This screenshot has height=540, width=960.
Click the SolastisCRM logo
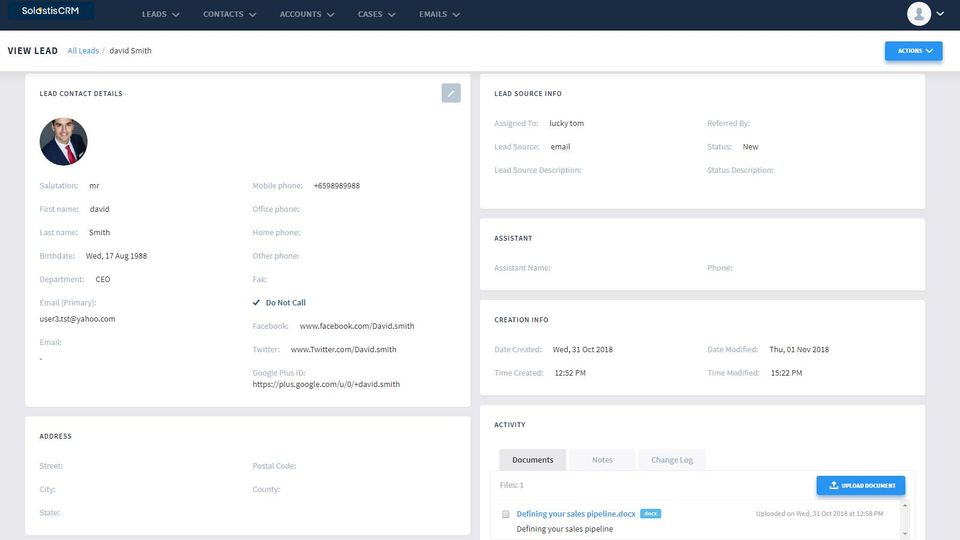50,11
